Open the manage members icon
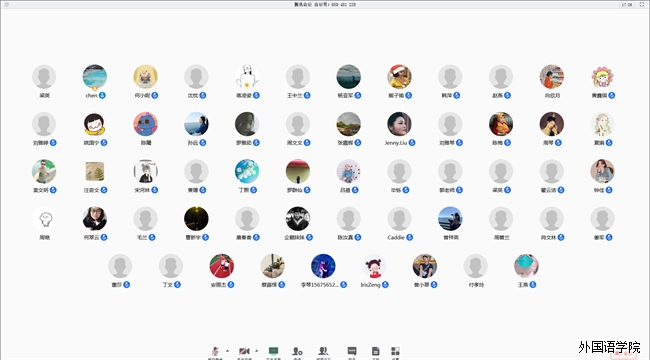The image size is (650, 360). pyautogui.click(x=323, y=351)
